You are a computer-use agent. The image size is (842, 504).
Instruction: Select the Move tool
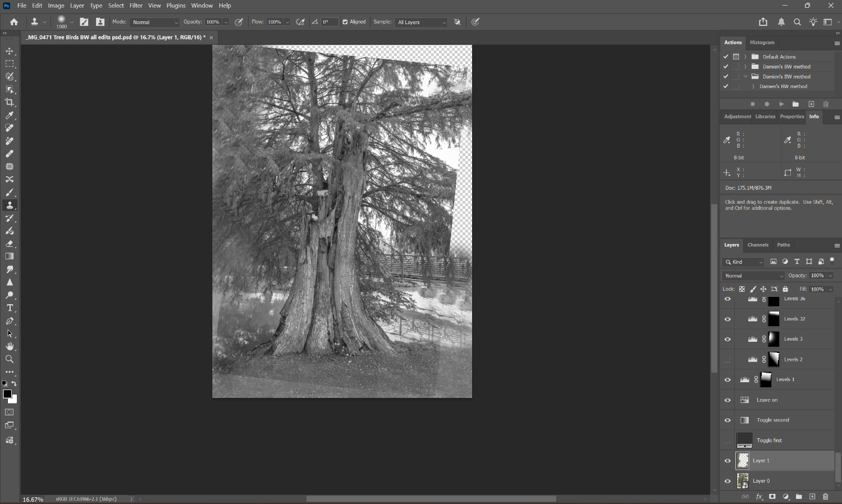tap(10, 51)
